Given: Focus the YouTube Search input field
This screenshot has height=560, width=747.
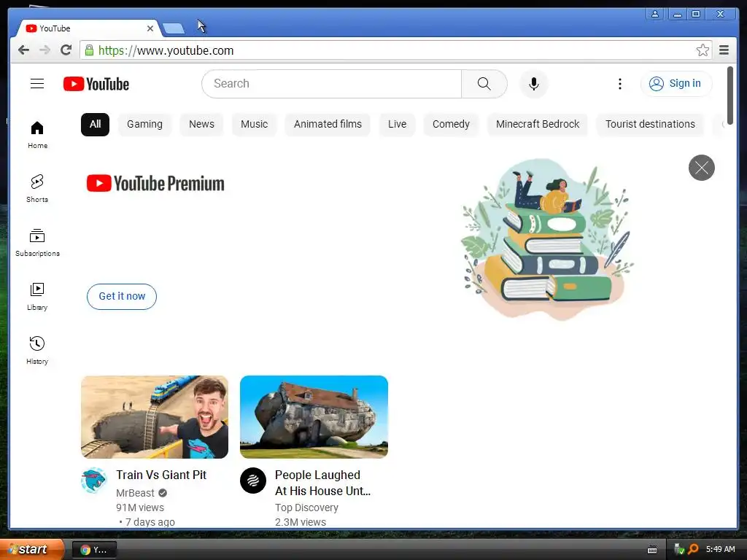Looking at the screenshot, I should click(332, 84).
